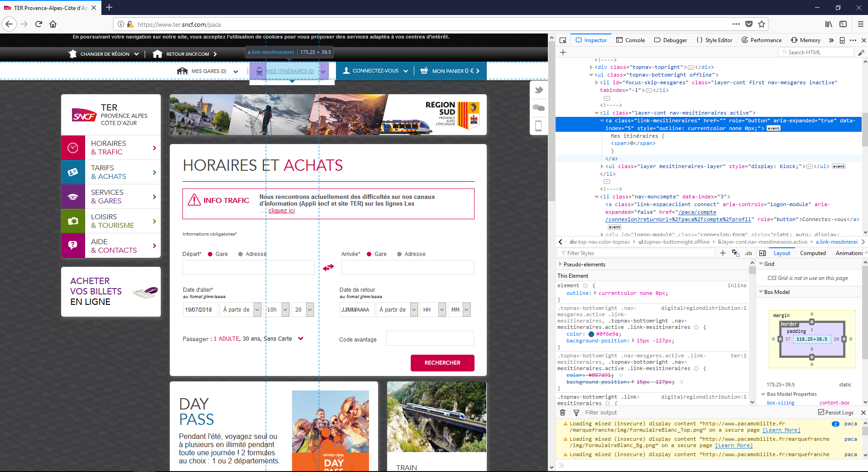Switch to the Console tab
Screen dimensions: 868x472
coord(631,40)
